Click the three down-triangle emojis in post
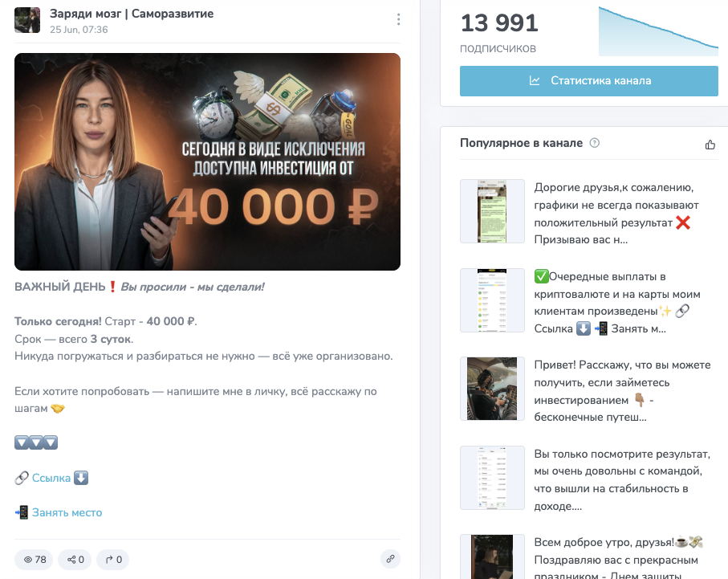Screen dimensions: 728x579 point(36,442)
